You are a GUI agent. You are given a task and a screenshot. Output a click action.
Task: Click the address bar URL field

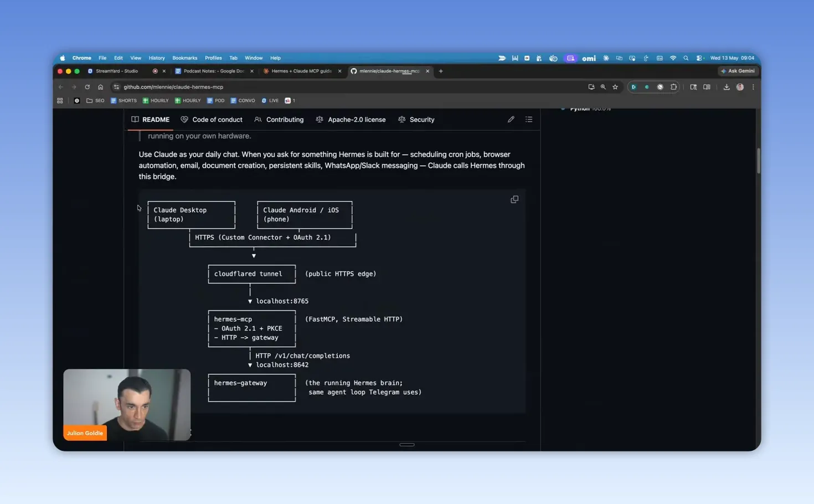click(349, 87)
